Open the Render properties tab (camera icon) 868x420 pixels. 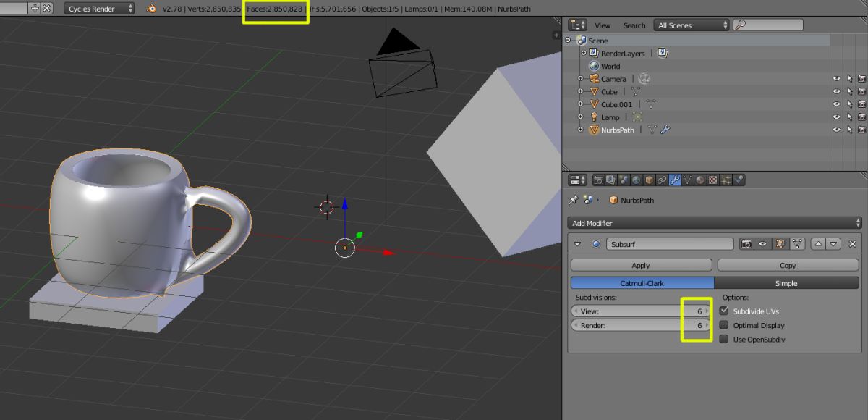click(x=598, y=180)
